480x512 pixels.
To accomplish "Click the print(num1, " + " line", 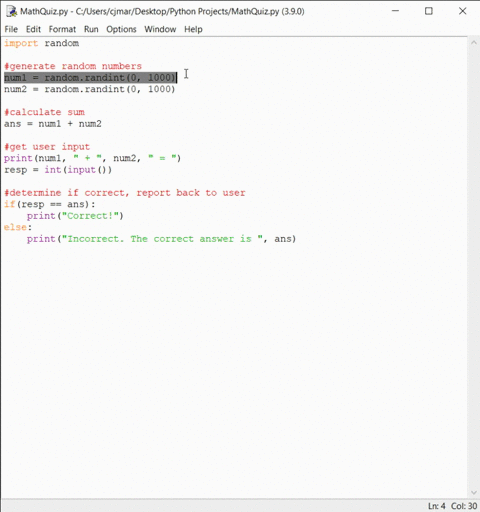I will pos(93,158).
